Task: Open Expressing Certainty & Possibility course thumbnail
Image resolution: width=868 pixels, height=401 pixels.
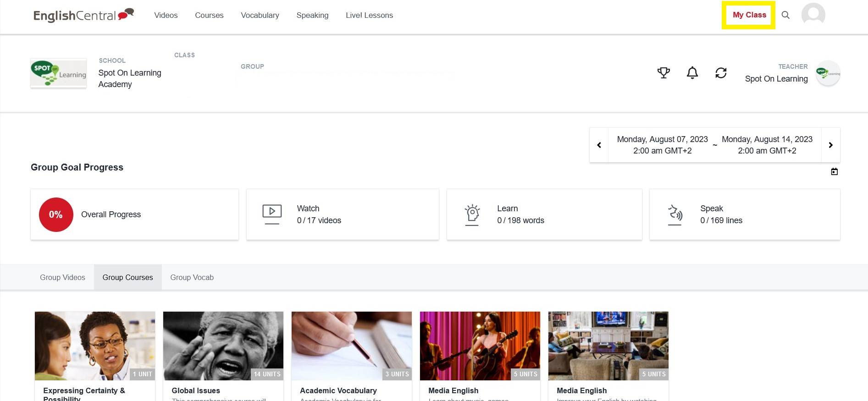Action: [95, 346]
